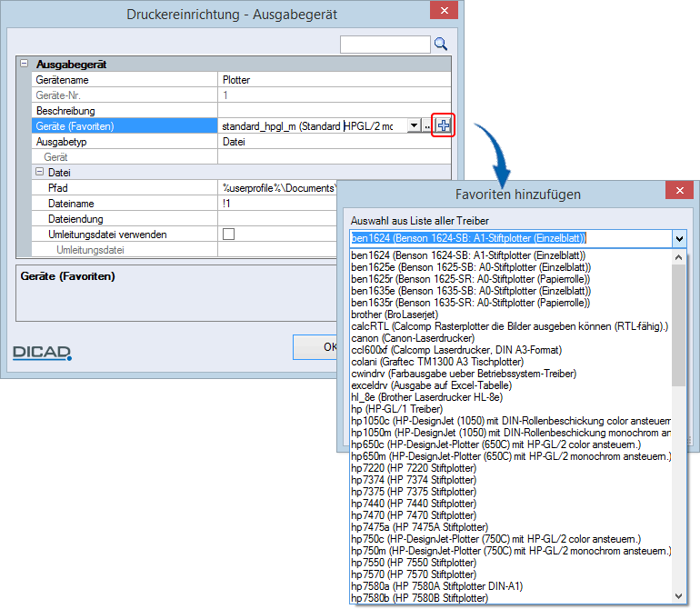Select ben1635e Benson Einzelblatt entry
The image size is (700, 609).
pos(511,291)
